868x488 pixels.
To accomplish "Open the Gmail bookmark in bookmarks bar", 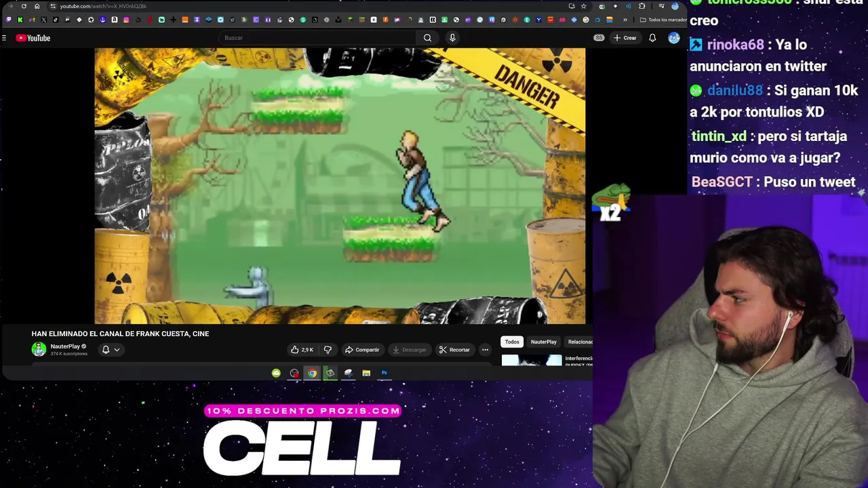I will point(32,20).
